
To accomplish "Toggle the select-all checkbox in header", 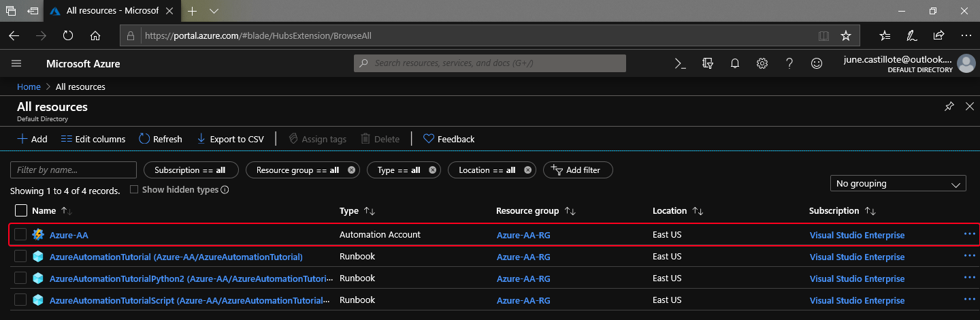I will pos(20,211).
